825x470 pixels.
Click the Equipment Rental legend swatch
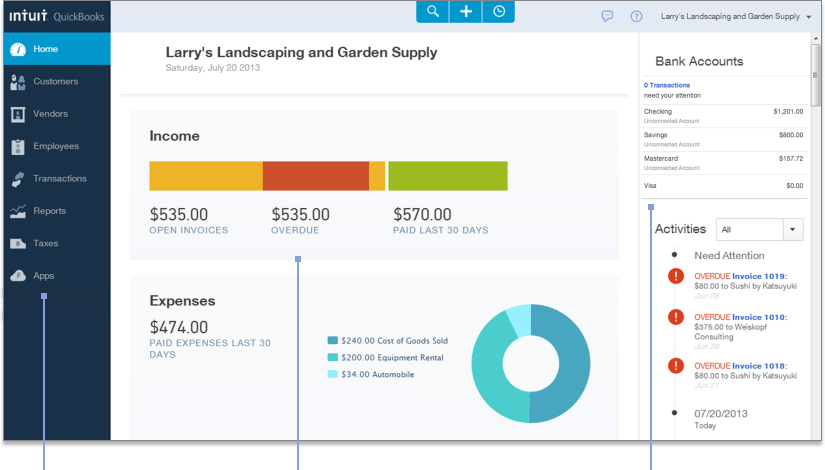(333, 357)
